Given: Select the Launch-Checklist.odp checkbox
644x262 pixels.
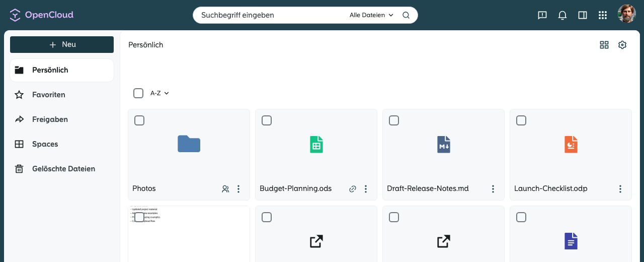Looking at the screenshot, I should (x=521, y=120).
